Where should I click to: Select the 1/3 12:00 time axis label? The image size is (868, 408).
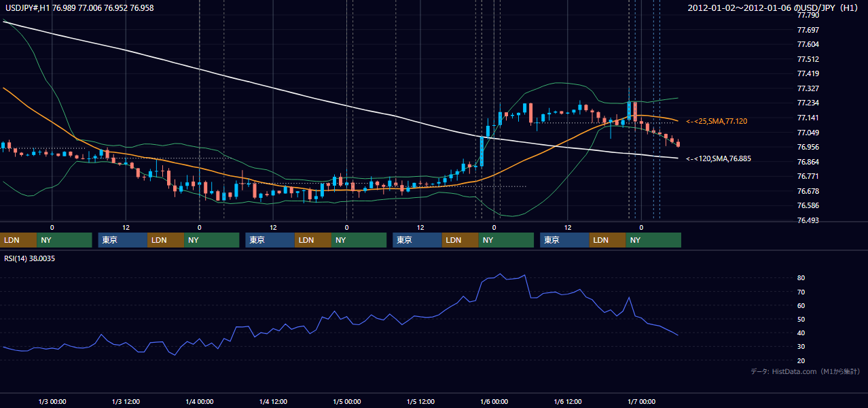(x=126, y=402)
